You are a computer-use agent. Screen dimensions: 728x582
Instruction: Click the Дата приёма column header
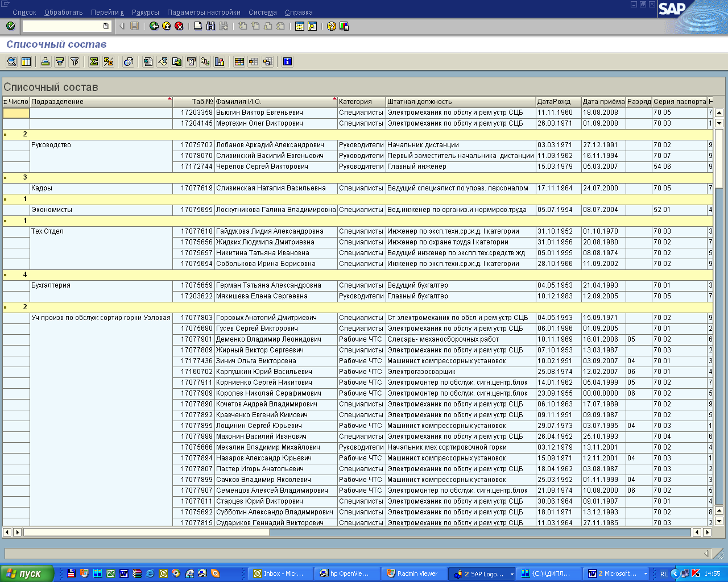click(x=603, y=102)
